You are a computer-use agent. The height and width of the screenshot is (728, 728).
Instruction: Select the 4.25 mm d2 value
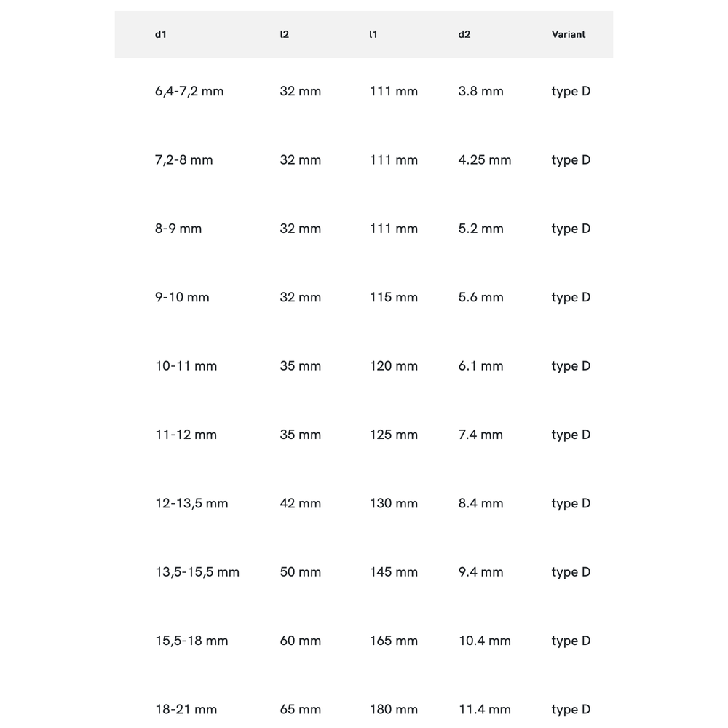point(485,160)
